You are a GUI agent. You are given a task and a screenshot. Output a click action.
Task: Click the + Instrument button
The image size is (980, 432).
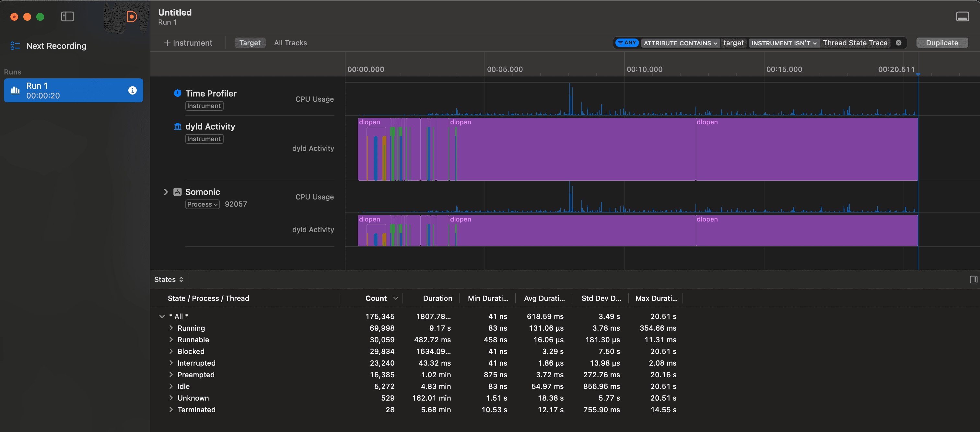188,43
